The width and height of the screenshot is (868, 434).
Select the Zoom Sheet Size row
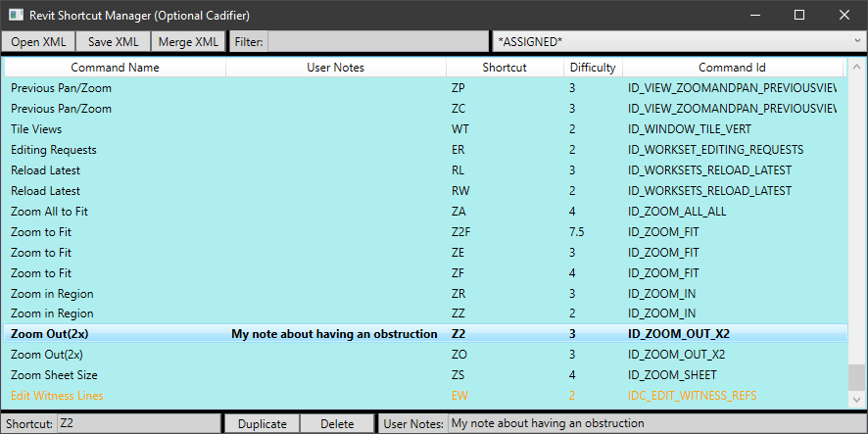pos(426,375)
